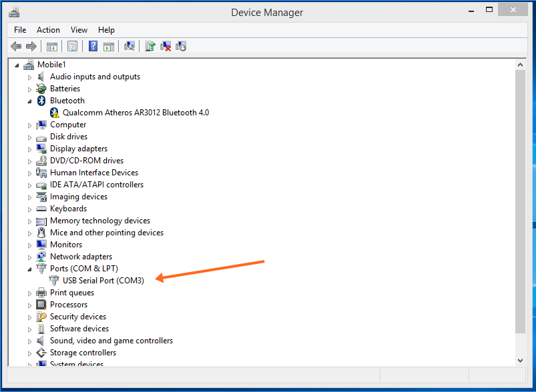Select Qualcomm Atheros AR3012 Bluetooth 4.0 device
This screenshot has width=536, height=392.
pyautogui.click(x=136, y=113)
